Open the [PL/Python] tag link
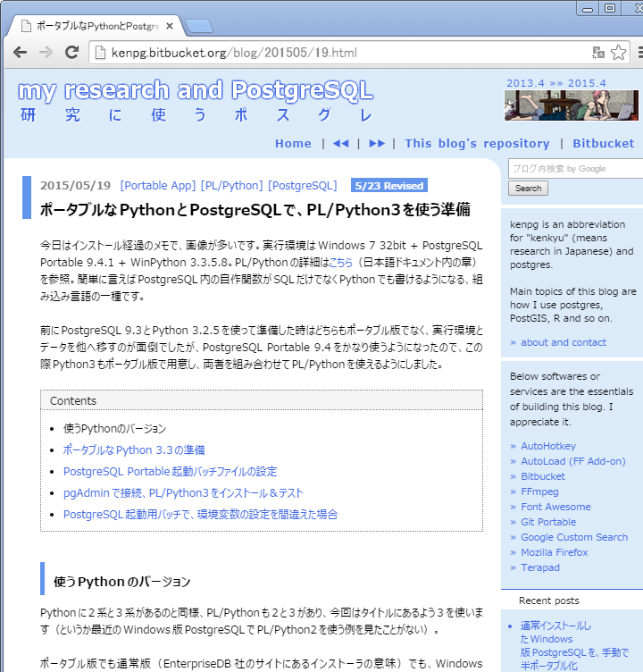 point(232,186)
